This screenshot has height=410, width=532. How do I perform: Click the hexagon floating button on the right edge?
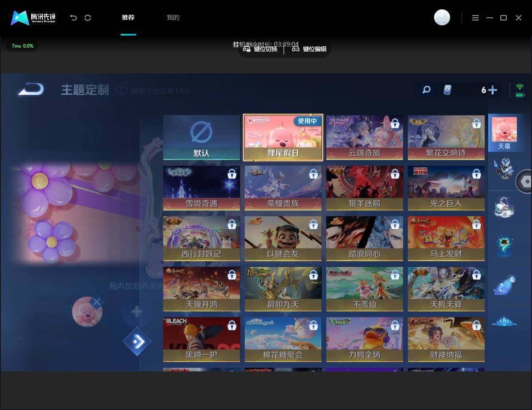[524, 181]
